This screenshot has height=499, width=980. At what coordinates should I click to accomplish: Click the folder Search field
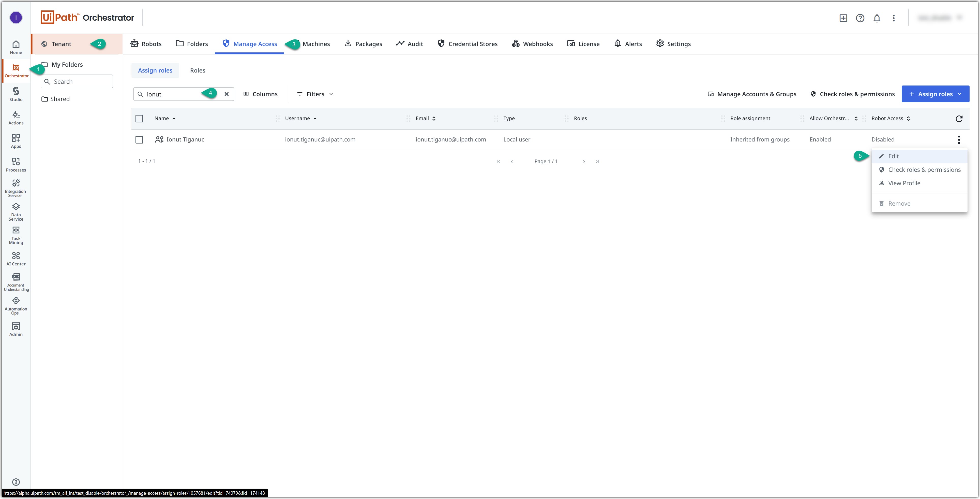77,81
